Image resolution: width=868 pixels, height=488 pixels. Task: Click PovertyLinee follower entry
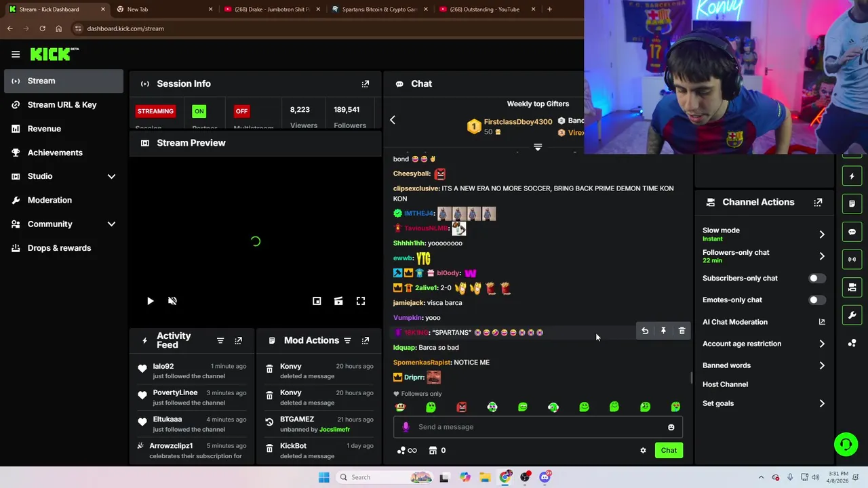tap(175, 392)
